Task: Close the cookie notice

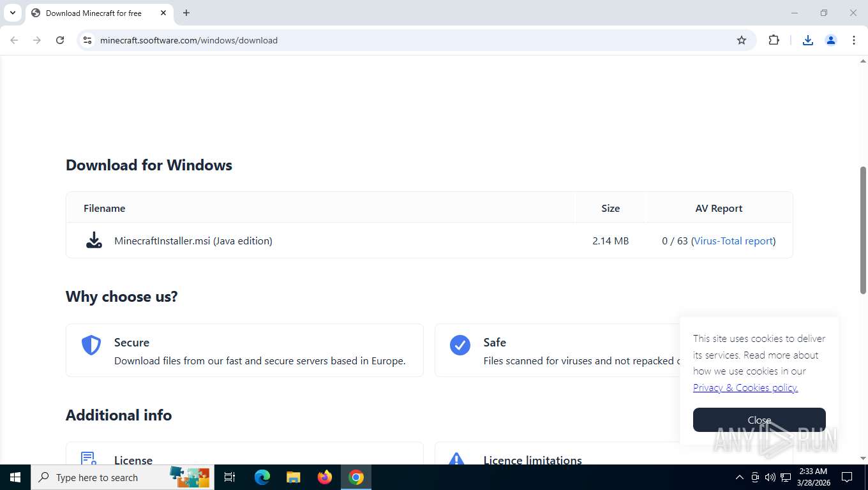Action: click(x=759, y=420)
